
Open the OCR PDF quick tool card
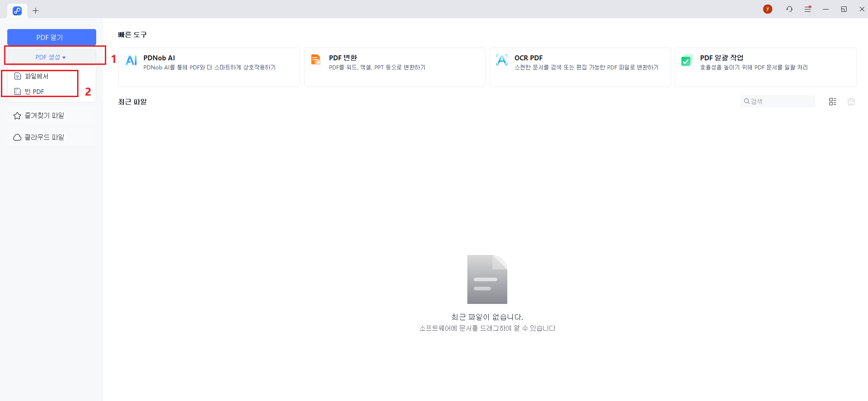[580, 67]
